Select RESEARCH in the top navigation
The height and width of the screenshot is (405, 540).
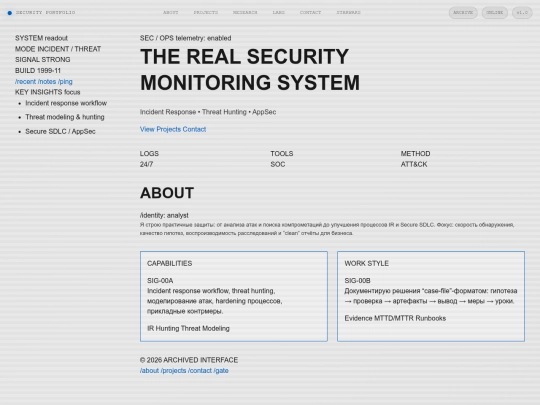tap(245, 12)
